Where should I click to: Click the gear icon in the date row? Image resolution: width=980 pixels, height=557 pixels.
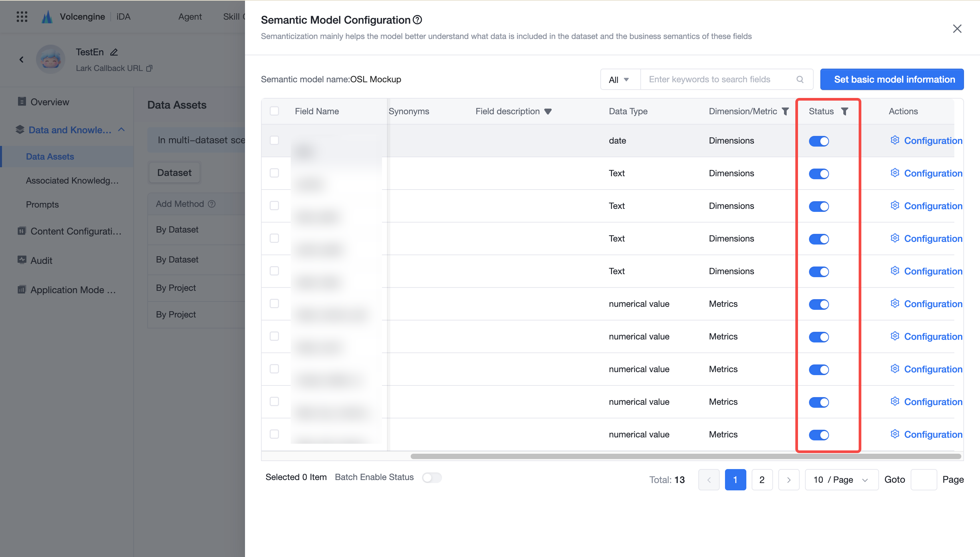click(895, 140)
